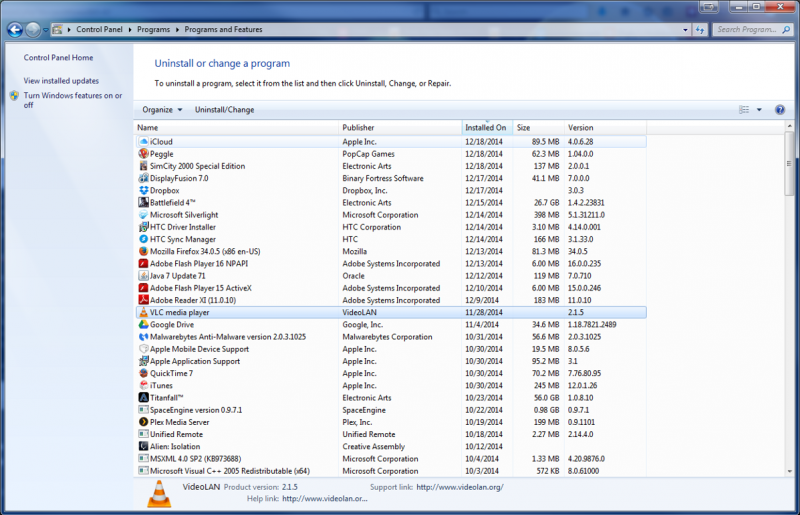The width and height of the screenshot is (800, 515).
Task: Click the Dropbox icon in the list
Action: [x=143, y=191]
